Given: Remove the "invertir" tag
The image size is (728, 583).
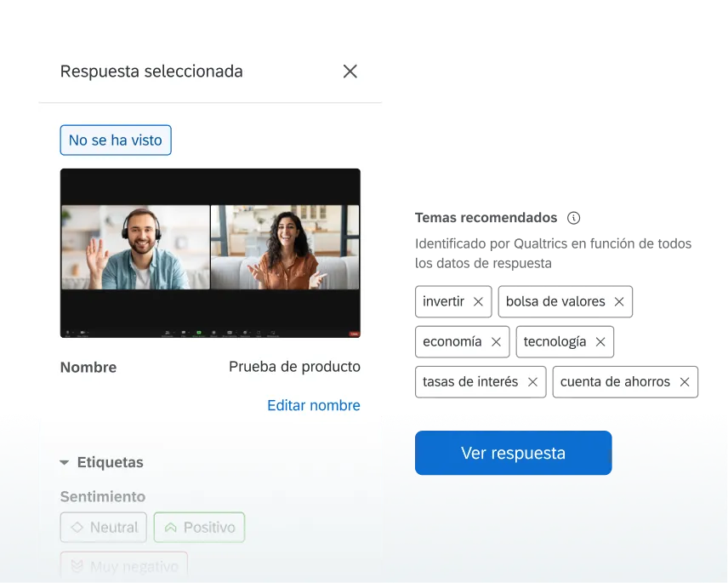Looking at the screenshot, I should pyautogui.click(x=478, y=300).
